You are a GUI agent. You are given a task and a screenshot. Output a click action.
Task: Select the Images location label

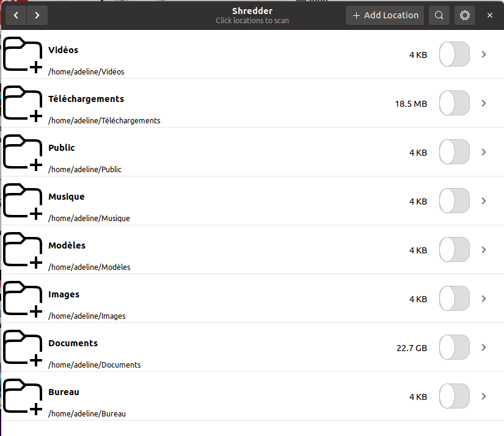click(x=64, y=294)
